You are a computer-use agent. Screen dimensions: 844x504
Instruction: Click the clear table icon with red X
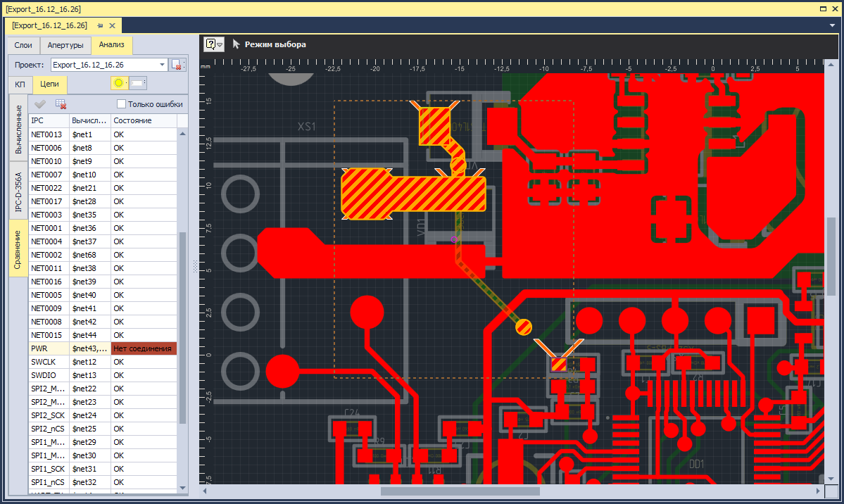pos(61,104)
